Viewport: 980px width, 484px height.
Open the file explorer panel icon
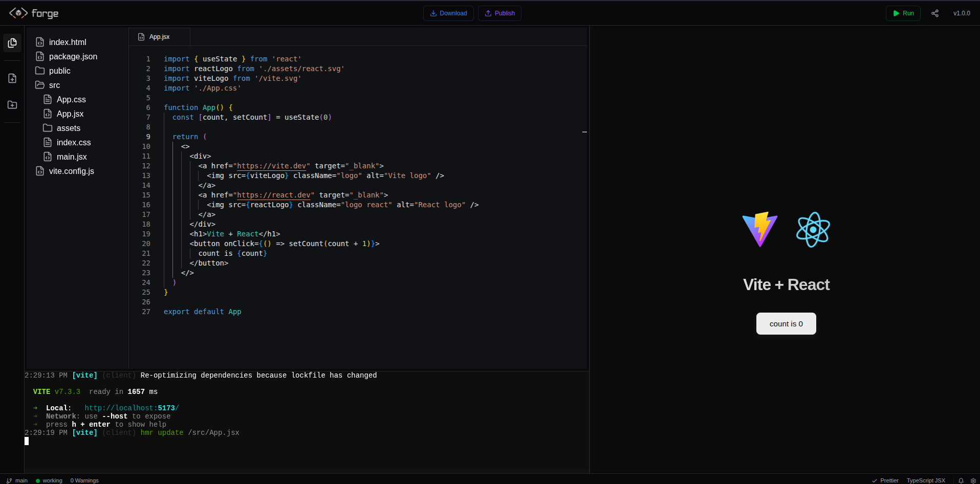(x=12, y=43)
